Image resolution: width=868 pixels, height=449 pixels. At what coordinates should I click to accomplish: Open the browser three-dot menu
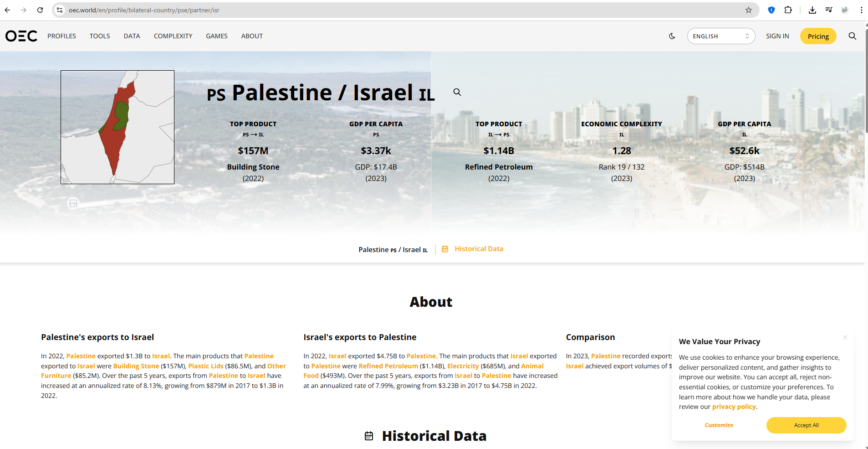coord(862,10)
